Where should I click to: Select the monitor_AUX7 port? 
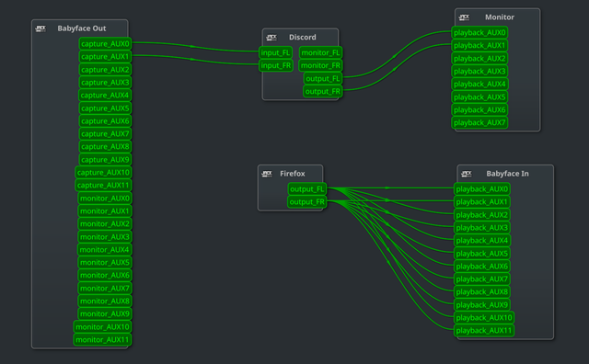click(105, 289)
